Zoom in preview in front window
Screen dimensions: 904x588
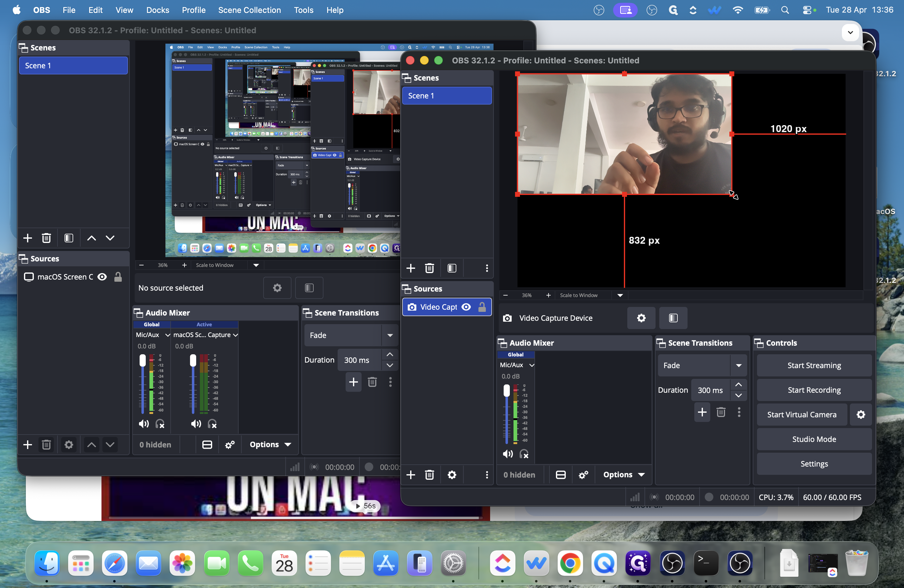(x=548, y=295)
